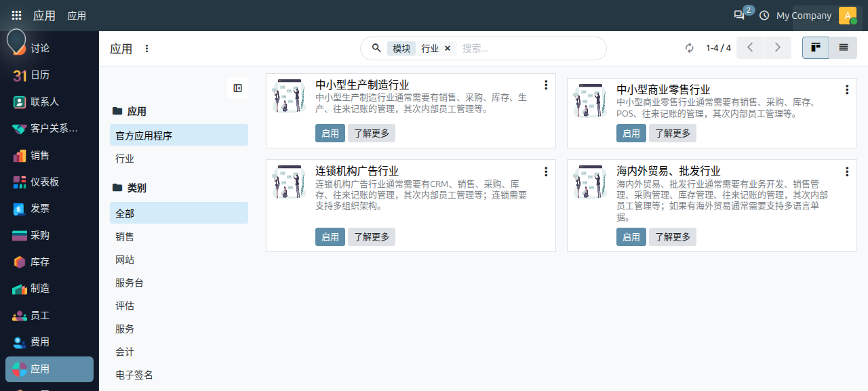Click the refresh icon beside pager

pyautogui.click(x=690, y=48)
